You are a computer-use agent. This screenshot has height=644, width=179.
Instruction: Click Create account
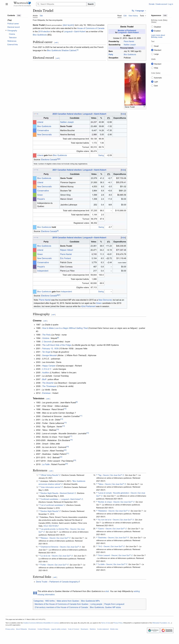tap(161, 4)
